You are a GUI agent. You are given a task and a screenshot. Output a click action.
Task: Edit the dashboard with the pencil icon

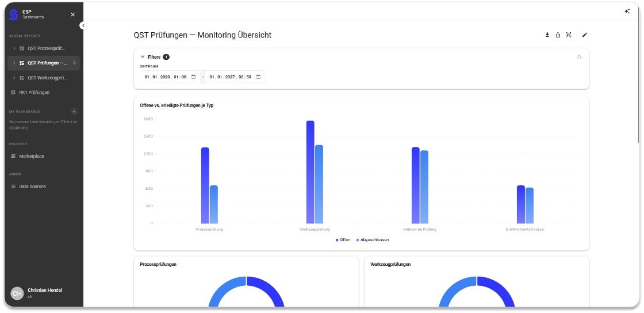tap(585, 35)
